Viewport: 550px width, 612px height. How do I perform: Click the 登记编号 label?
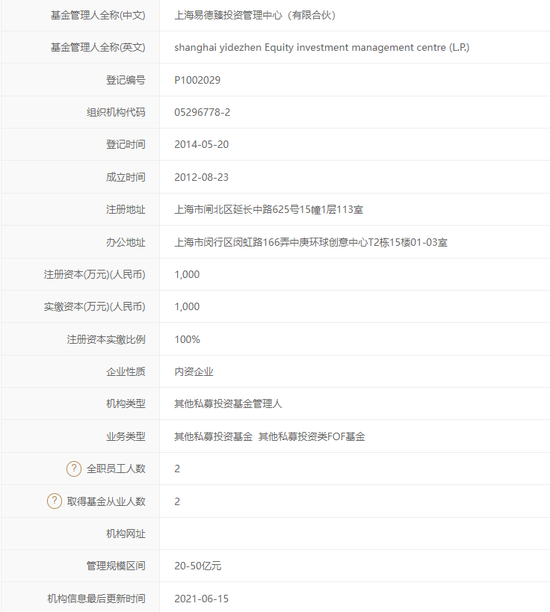pos(126,80)
